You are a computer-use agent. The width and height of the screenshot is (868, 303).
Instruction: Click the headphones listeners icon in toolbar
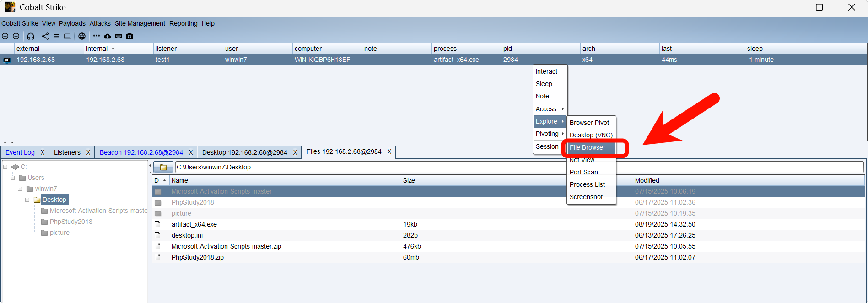[31, 36]
